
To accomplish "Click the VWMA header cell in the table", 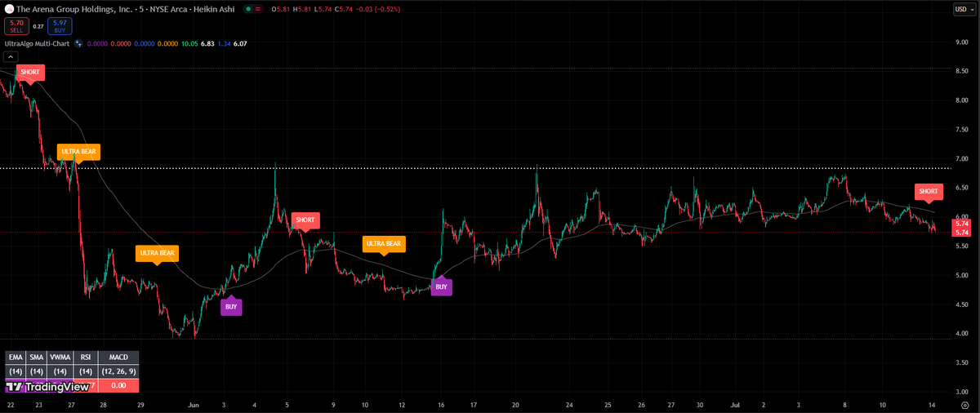I will 60,357.
